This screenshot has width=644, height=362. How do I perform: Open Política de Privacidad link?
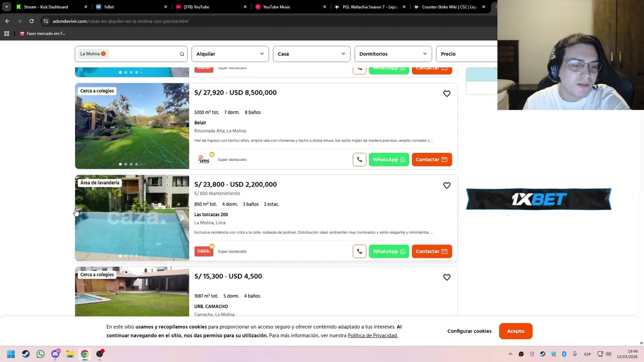point(372,335)
